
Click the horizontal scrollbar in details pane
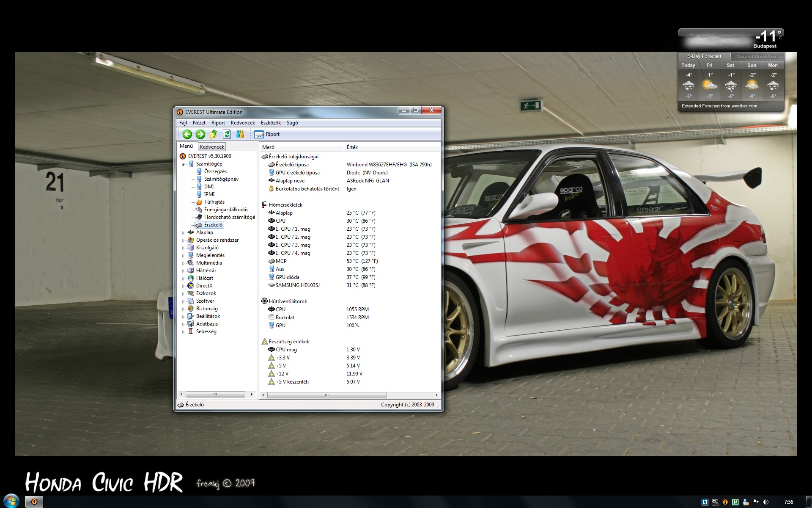point(326,395)
